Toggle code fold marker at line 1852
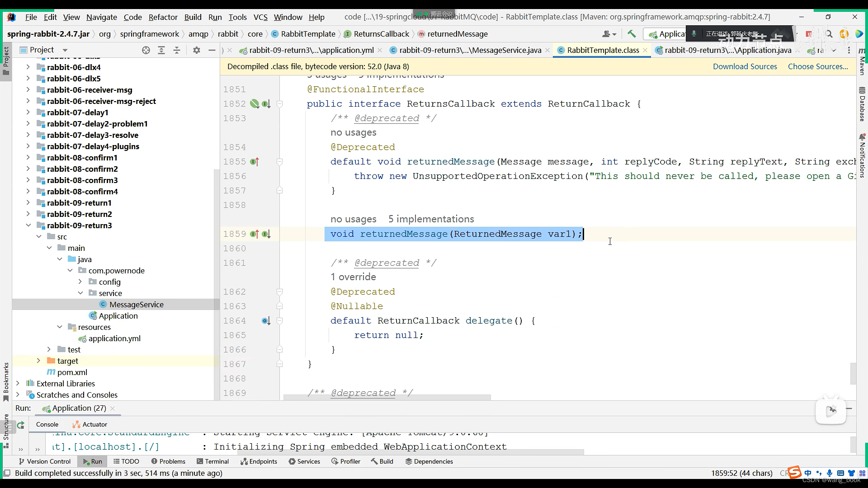This screenshot has height=488, width=868. [x=279, y=104]
